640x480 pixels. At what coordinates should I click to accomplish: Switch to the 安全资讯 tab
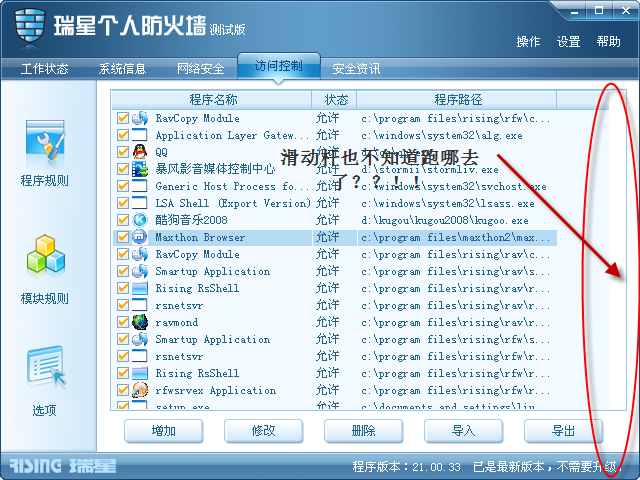click(356, 69)
